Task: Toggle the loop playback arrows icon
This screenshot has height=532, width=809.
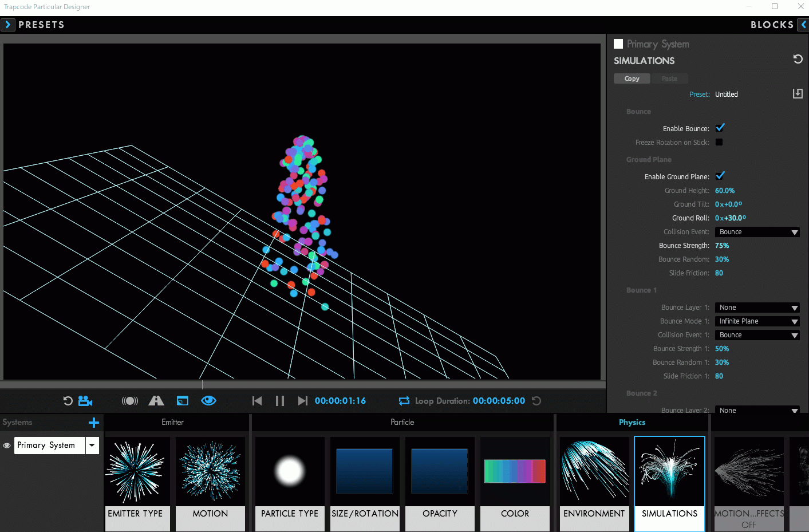Action: pyautogui.click(x=404, y=401)
